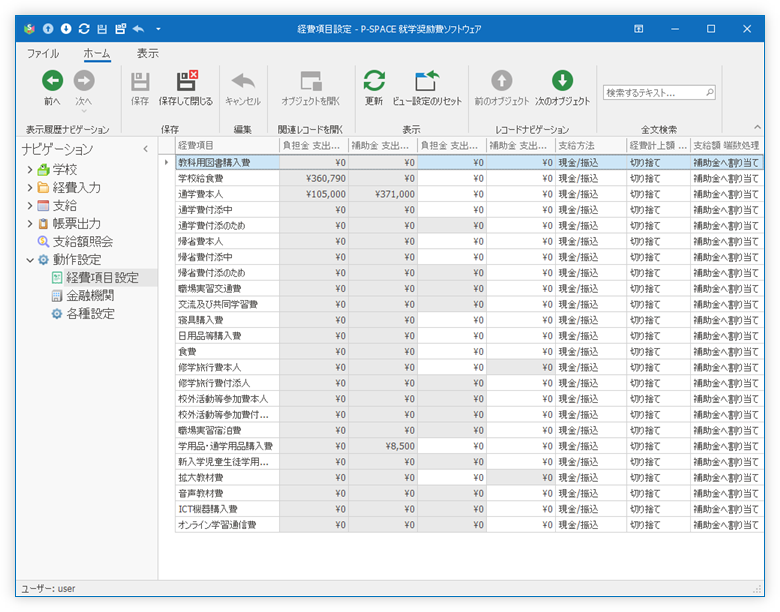Select 帳票出力 in navigation tree

pos(77,224)
